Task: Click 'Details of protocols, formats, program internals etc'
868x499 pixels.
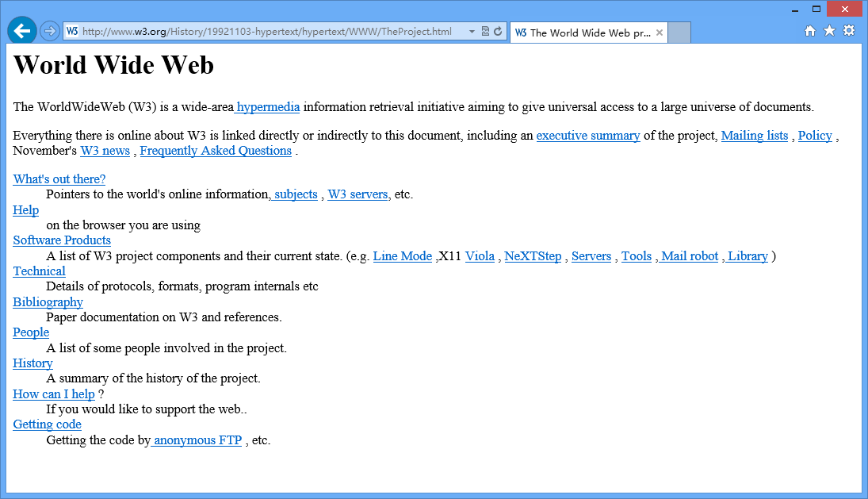Action: tap(182, 286)
